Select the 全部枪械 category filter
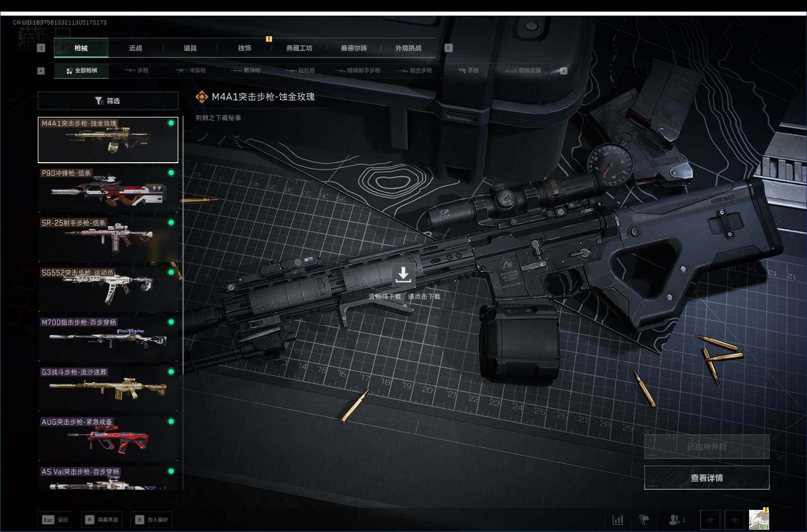807x532 pixels. click(x=82, y=71)
